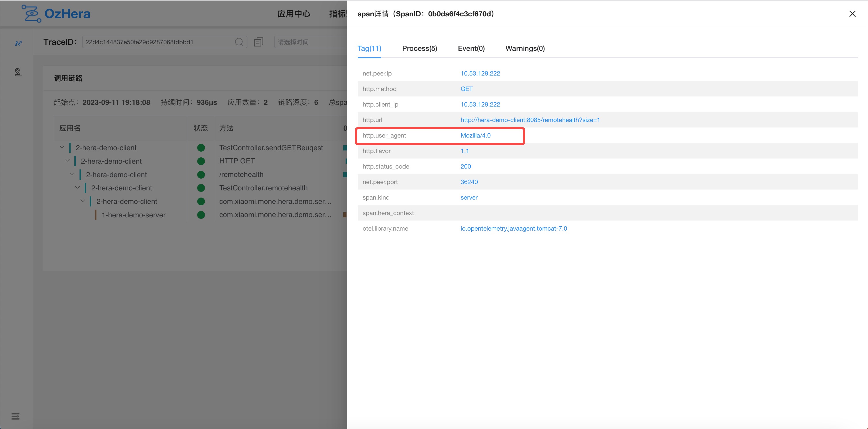Close the span details panel
The image size is (868, 429).
pos(852,14)
